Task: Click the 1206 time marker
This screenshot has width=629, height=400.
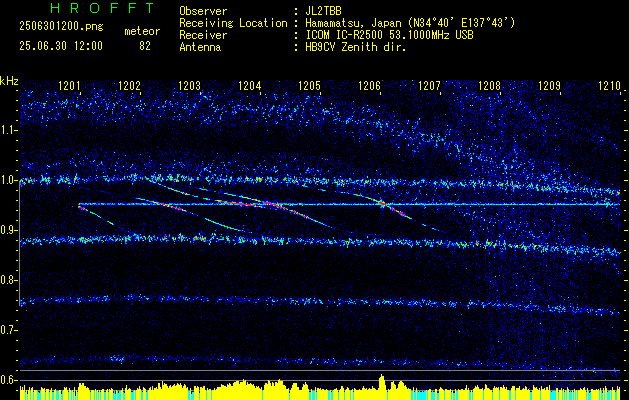Action: (369, 85)
